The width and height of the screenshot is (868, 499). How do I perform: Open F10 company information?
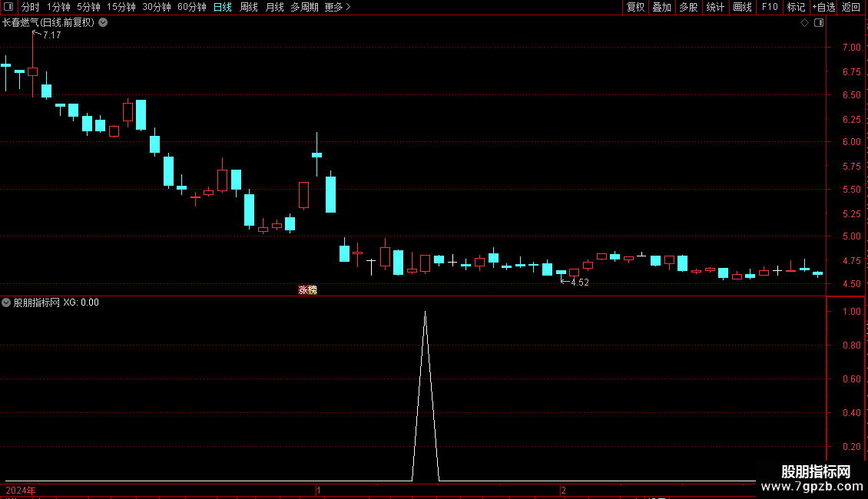pyautogui.click(x=770, y=7)
